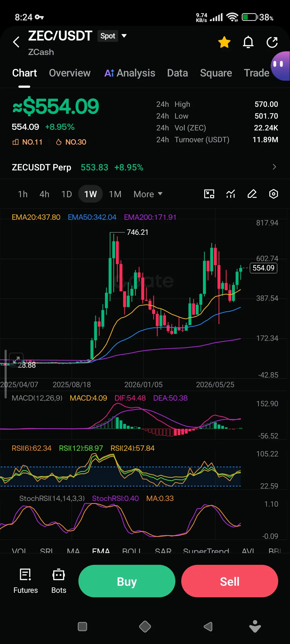Screen dimensions: 290x644
Task: Tap the ≈$554.09 large price display
Action: tap(56, 107)
